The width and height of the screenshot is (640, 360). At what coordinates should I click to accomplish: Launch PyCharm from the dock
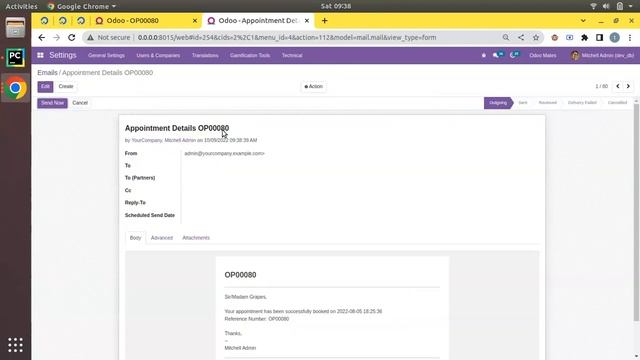point(15,58)
